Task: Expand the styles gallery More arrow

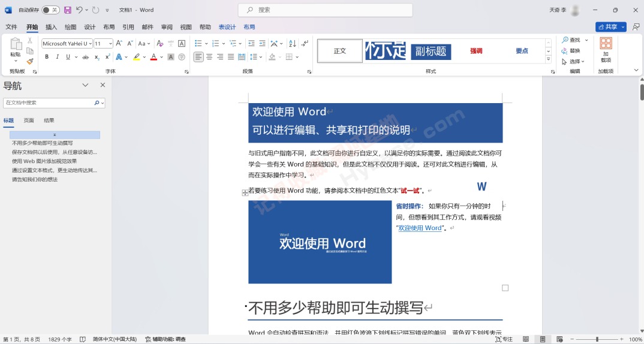Action: (548, 59)
